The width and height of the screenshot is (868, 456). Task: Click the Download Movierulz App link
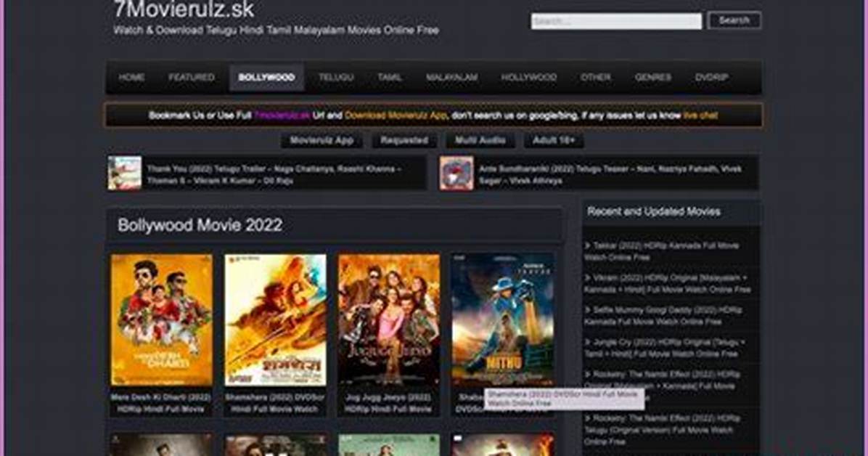click(396, 115)
